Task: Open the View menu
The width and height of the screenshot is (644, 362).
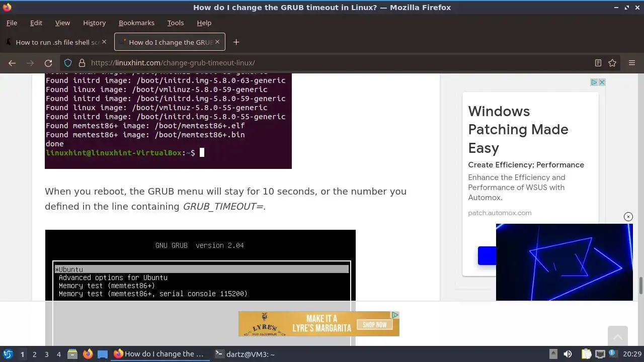Action: tap(62, 23)
